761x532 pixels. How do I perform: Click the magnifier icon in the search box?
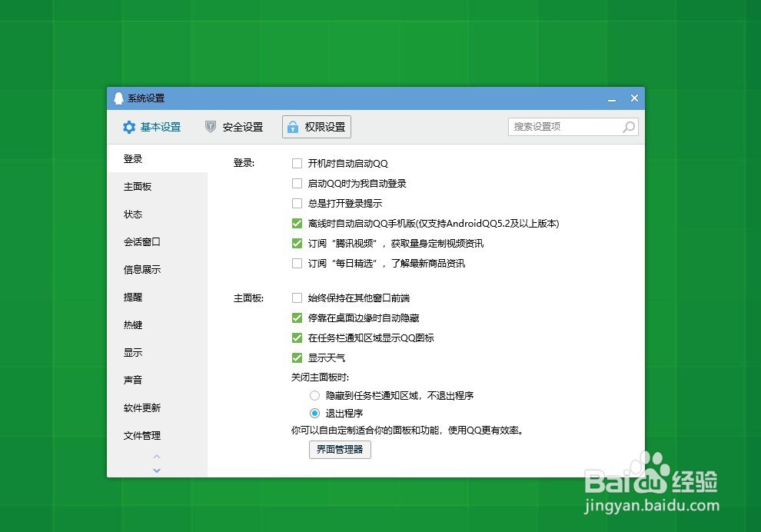click(629, 127)
